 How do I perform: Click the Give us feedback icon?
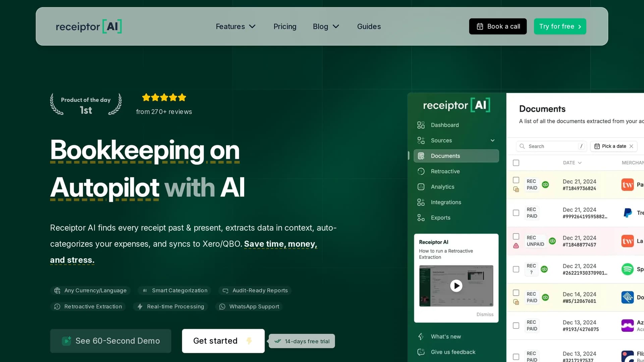point(421,352)
